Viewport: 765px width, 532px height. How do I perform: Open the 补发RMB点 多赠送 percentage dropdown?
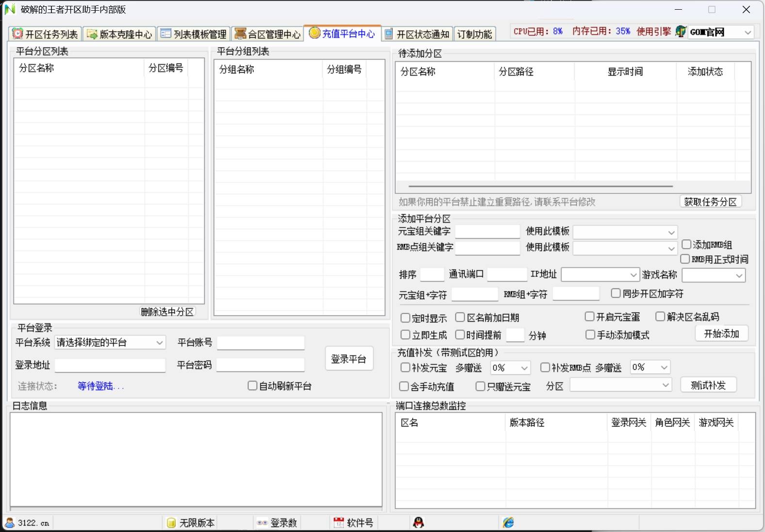[x=650, y=367]
